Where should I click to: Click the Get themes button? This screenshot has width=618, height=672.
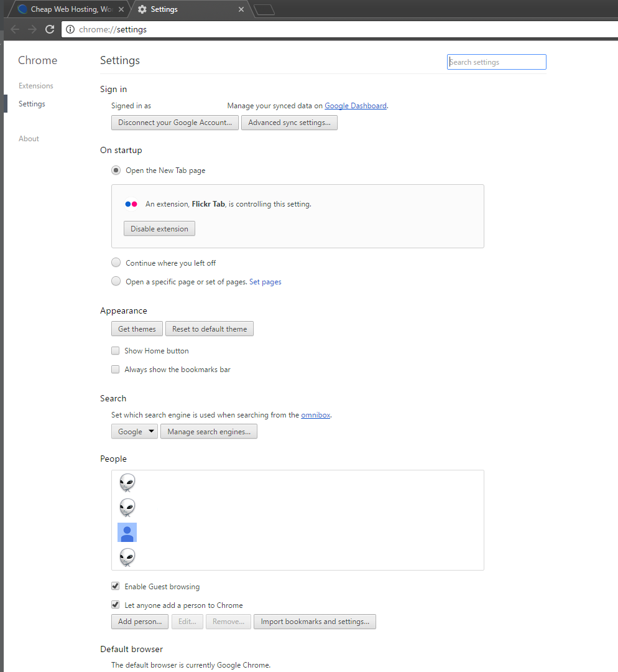pos(137,329)
